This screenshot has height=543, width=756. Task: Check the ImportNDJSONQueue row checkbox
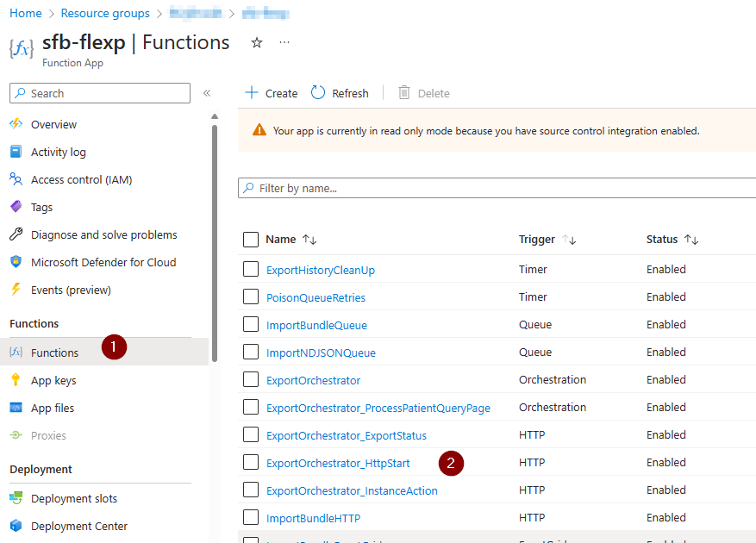251,352
